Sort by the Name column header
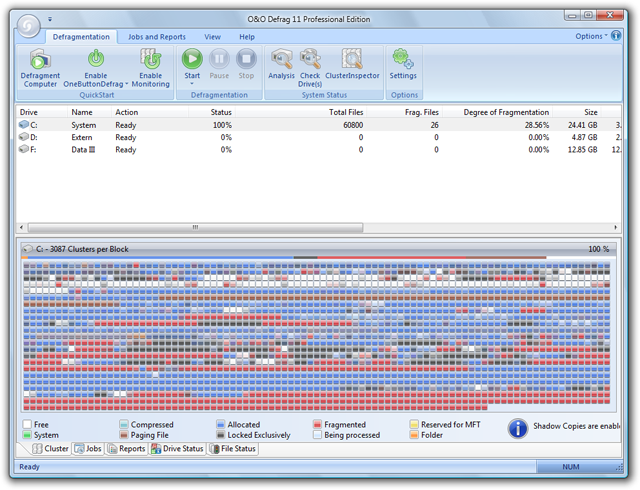640x490 pixels. point(89,112)
